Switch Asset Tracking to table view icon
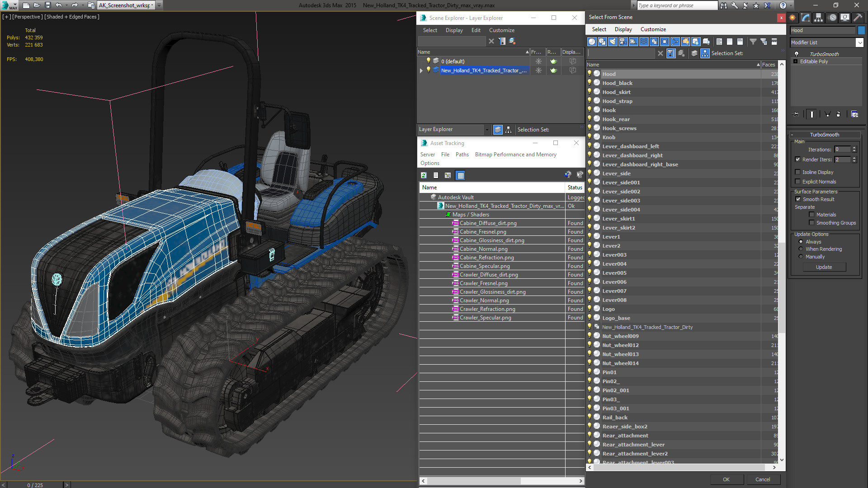 pos(461,175)
